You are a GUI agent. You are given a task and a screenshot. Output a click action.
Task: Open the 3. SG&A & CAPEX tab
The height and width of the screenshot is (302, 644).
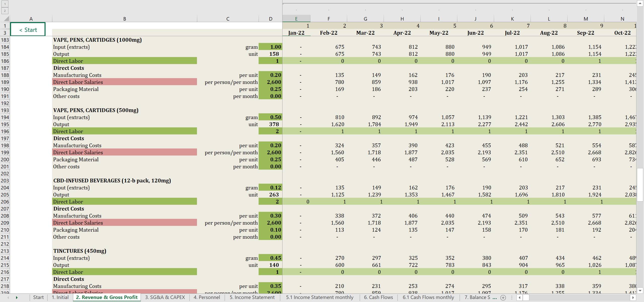tap(165, 297)
